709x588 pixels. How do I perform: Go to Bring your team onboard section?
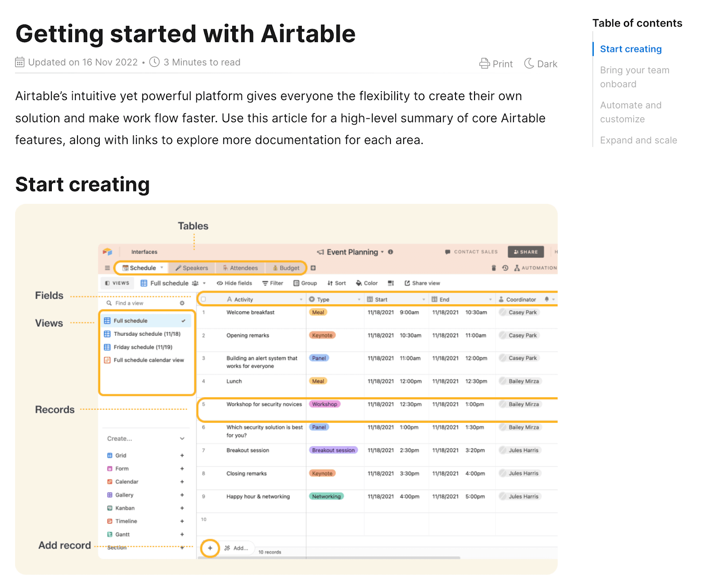point(634,77)
